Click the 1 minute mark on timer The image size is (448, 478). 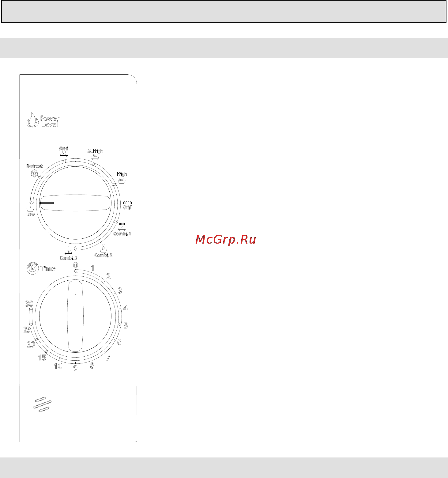pyautogui.click(x=92, y=268)
